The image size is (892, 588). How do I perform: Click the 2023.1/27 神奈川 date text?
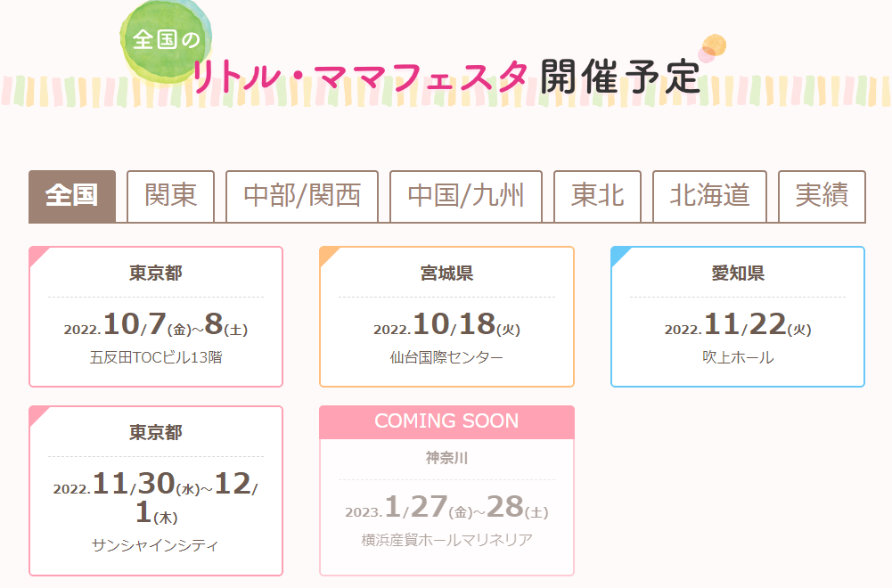[446, 507]
